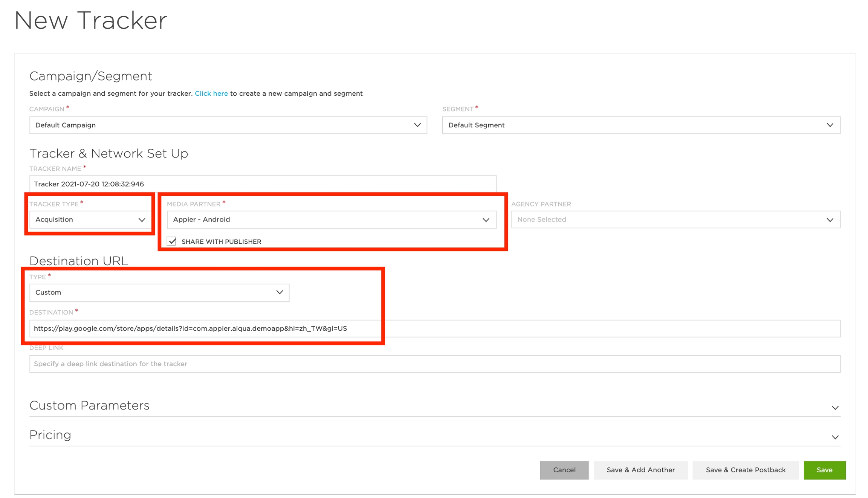Click the 'Click here' link

[211, 93]
